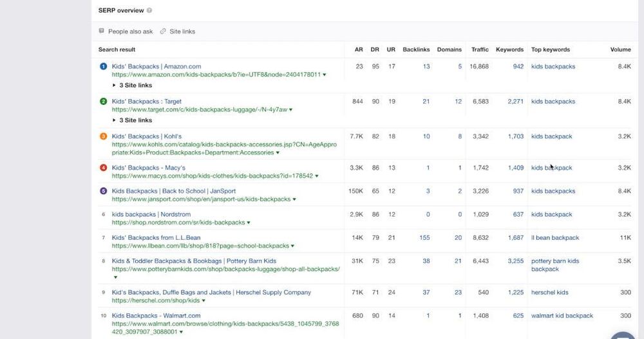The width and height of the screenshot is (644, 339).
Task: Click the SERP overview help question icon
Action: 149,11
